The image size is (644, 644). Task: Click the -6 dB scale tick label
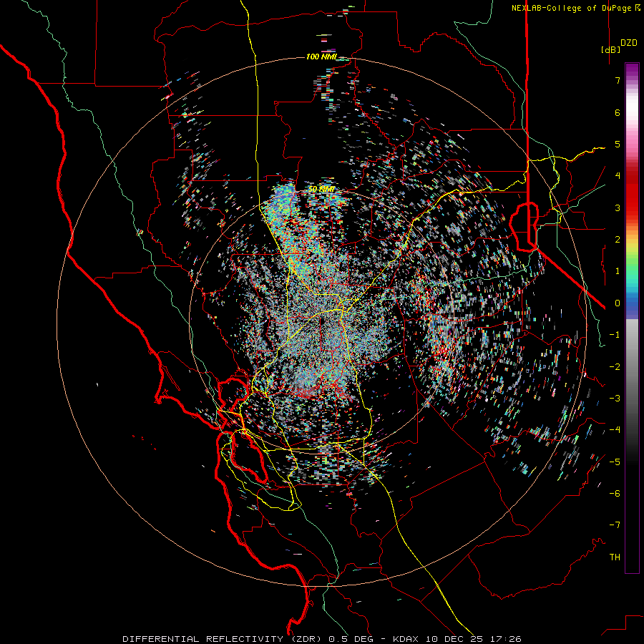615,494
